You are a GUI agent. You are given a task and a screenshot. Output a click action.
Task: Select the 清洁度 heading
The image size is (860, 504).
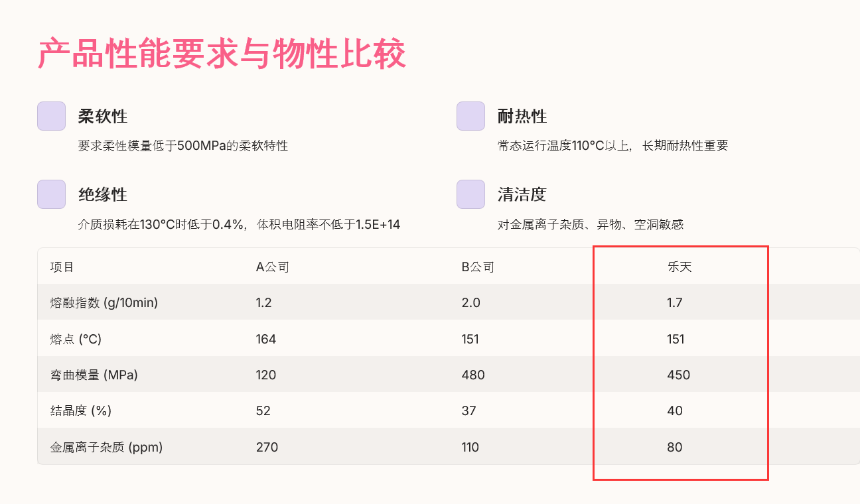pyautogui.click(x=522, y=195)
